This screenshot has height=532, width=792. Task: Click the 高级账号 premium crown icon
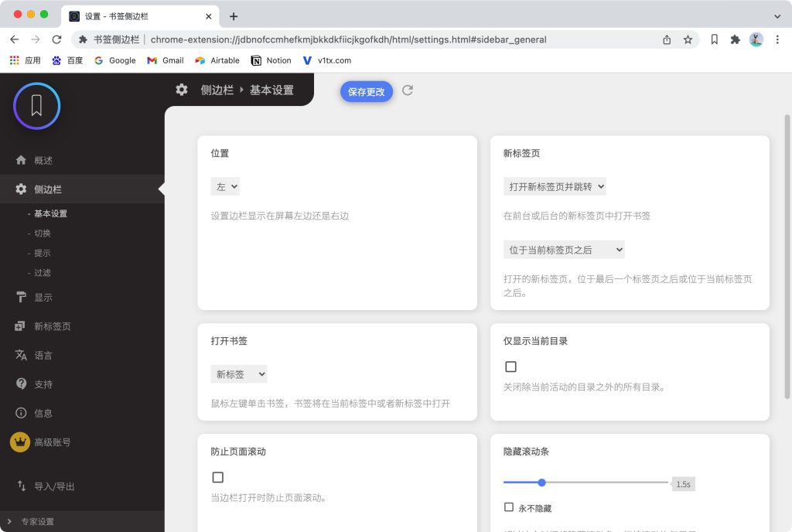[20, 442]
